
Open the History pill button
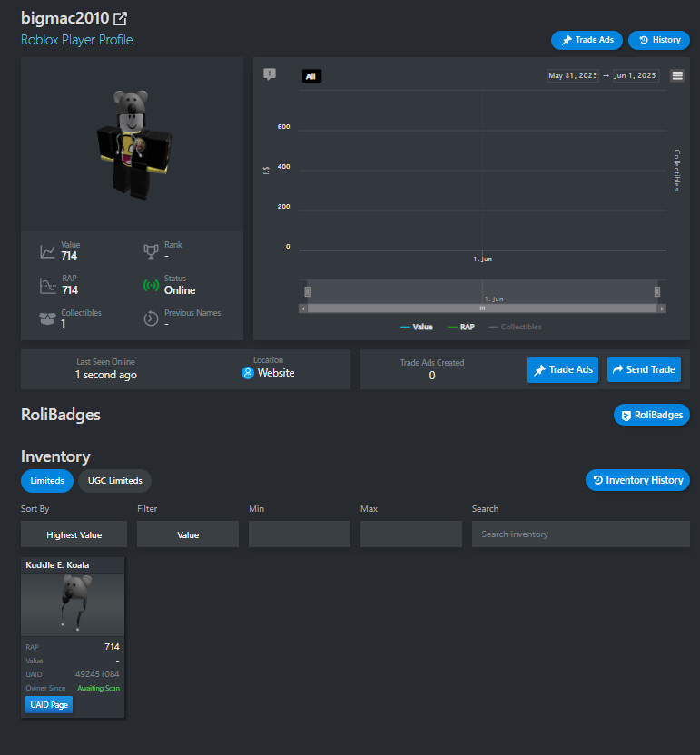pos(659,40)
